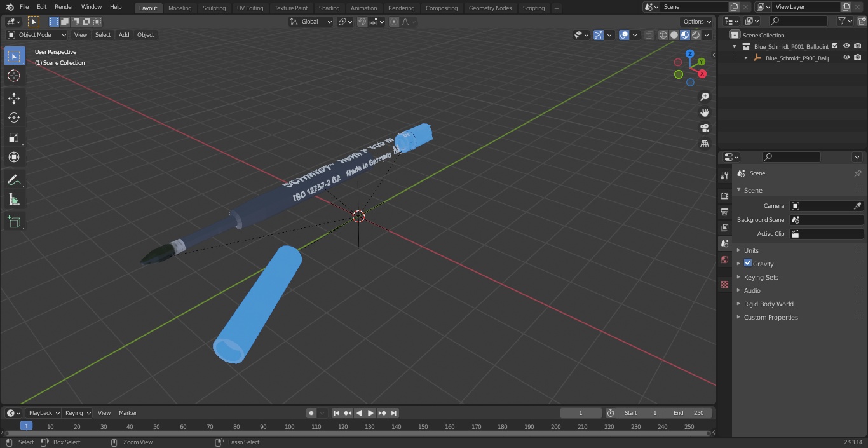The height and width of the screenshot is (448, 868).
Task: Pin the Scene properties panel
Action: click(x=857, y=173)
